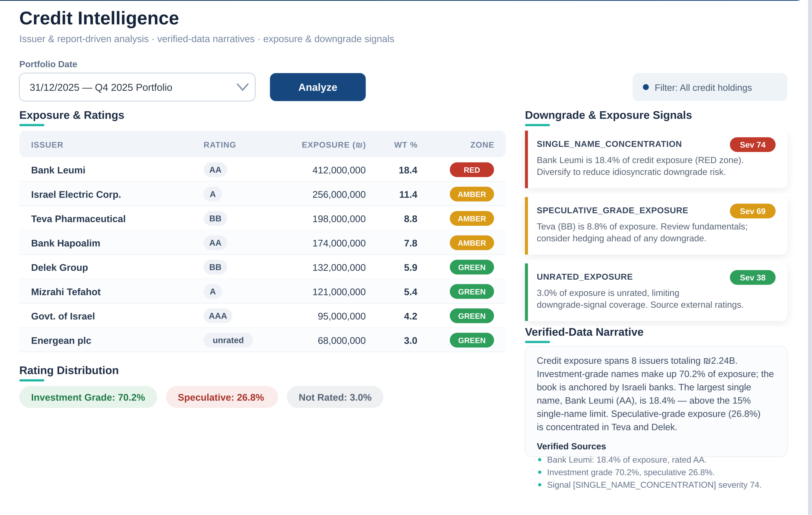Select Teva Pharmaceutical issuer name

coord(78,219)
